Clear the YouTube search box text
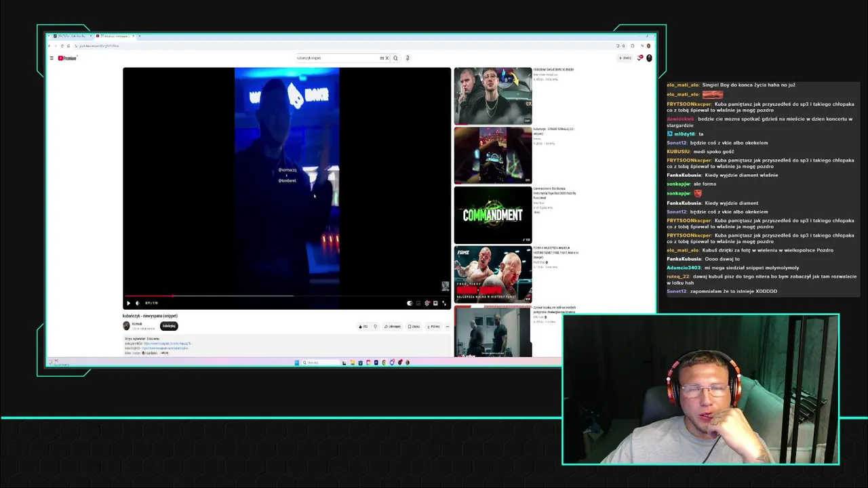This screenshot has width=868, height=488. tap(387, 58)
